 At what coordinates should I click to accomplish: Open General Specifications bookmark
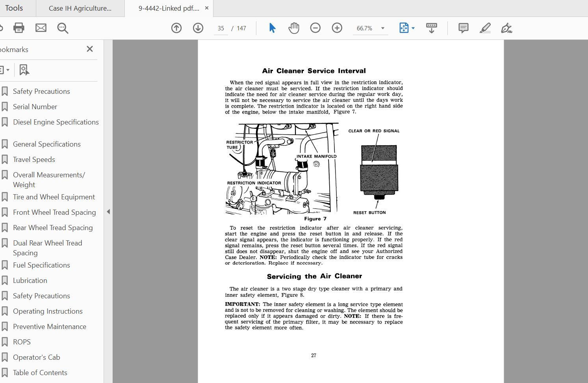click(x=47, y=144)
